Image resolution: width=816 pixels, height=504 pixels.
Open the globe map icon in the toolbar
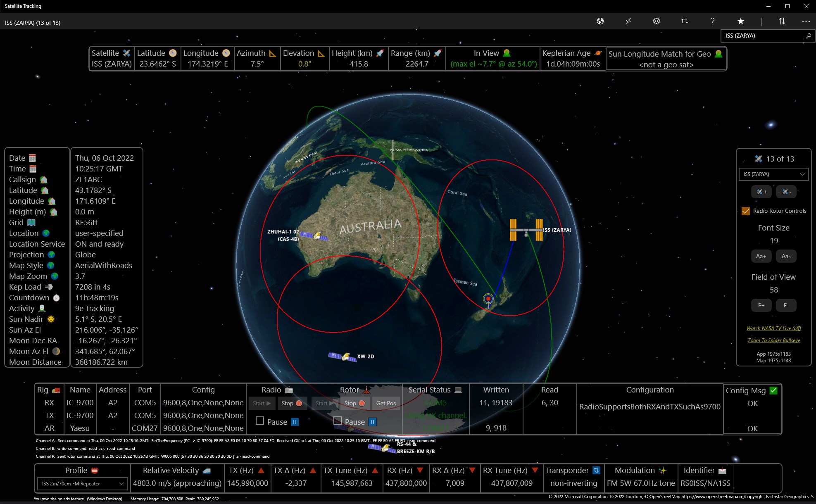click(600, 21)
